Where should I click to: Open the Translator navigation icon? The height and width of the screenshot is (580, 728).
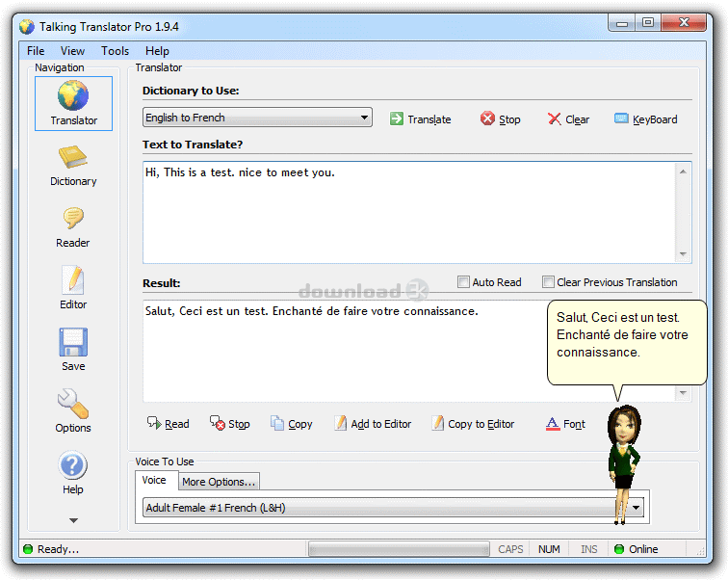pos(73,103)
